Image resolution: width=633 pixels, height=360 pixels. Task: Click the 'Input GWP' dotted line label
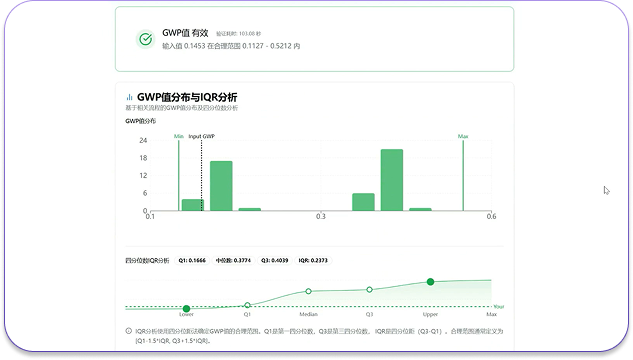coord(201,136)
